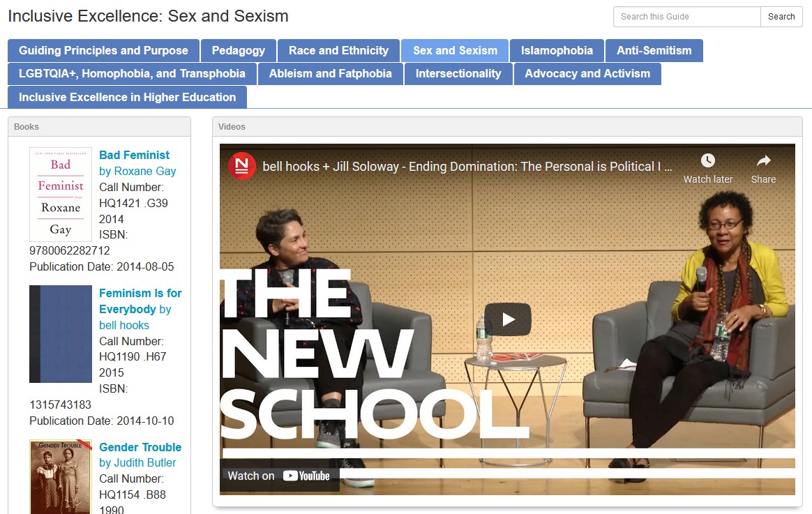Click the Watch later clock icon

tap(708, 160)
